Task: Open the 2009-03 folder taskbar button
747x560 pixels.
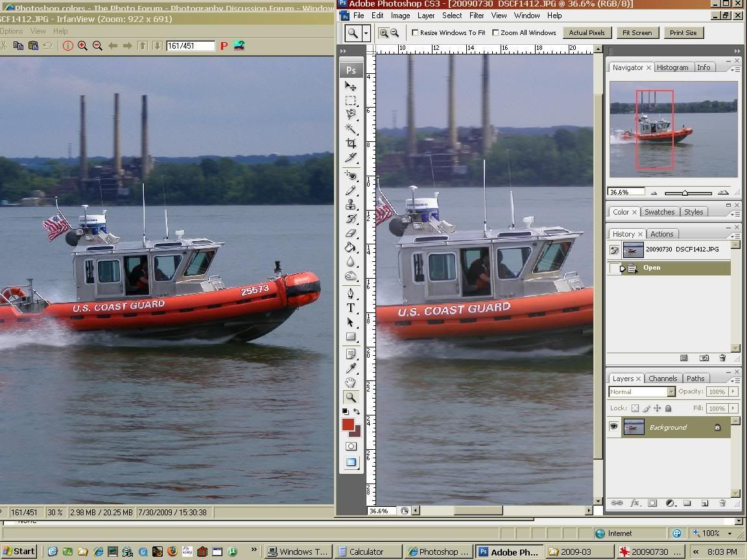Action: coord(579,552)
